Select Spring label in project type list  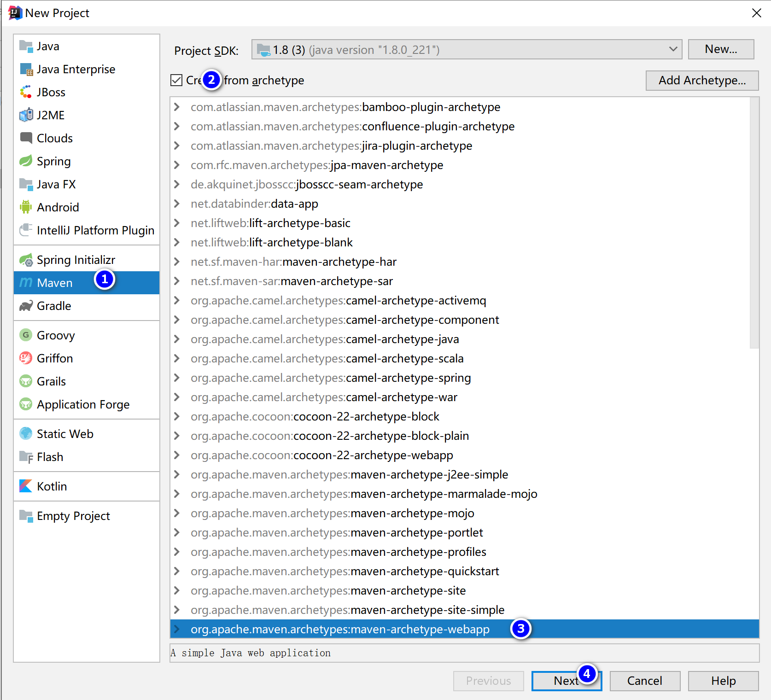(x=53, y=162)
